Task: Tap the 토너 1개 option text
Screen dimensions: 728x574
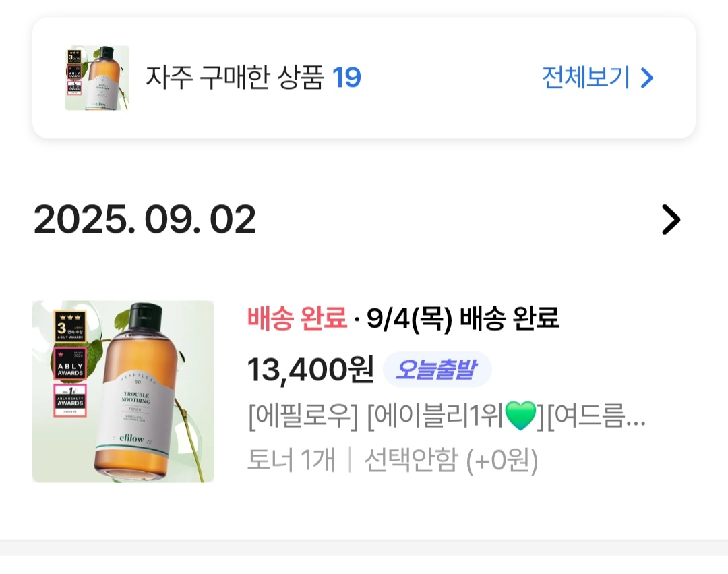Action: (291, 461)
